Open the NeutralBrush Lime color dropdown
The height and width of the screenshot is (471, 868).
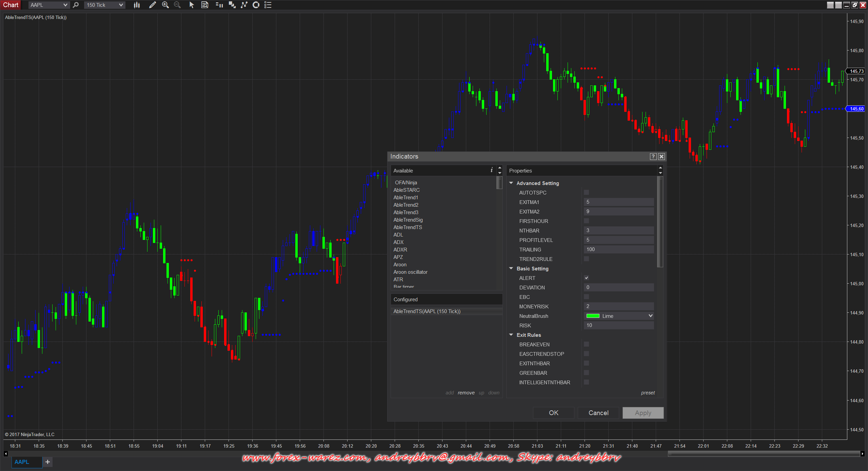[619, 316]
